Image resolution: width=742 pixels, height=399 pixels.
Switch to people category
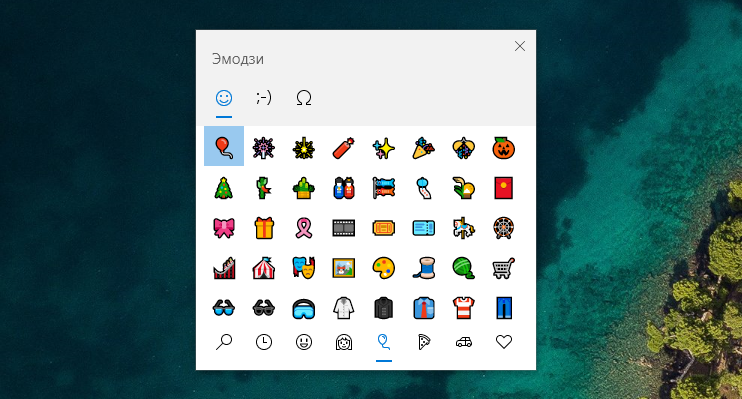344,342
